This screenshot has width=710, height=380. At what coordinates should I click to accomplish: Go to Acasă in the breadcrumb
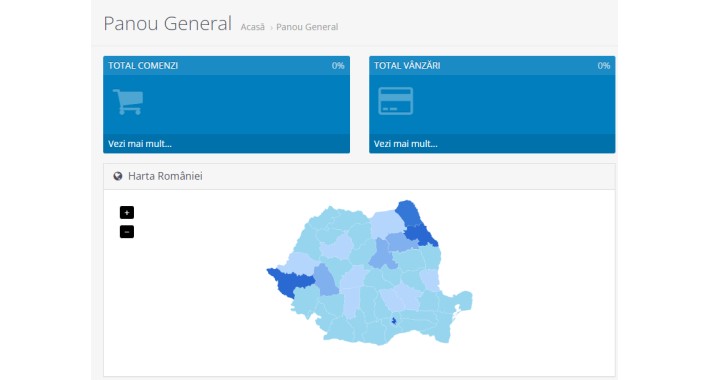[x=253, y=27]
